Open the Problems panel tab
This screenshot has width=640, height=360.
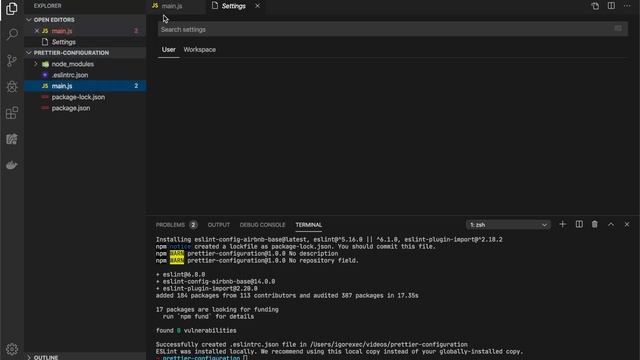170,225
